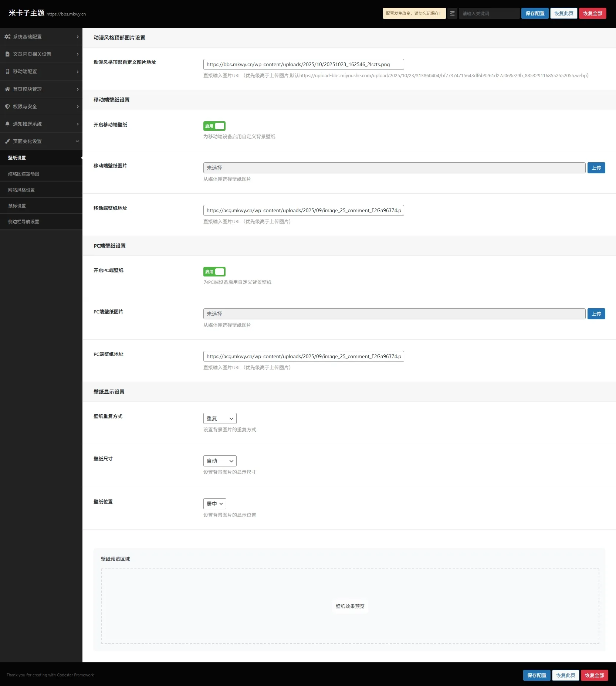Click the red 恢复全部 button at top
The height and width of the screenshot is (686, 616).
coord(592,13)
